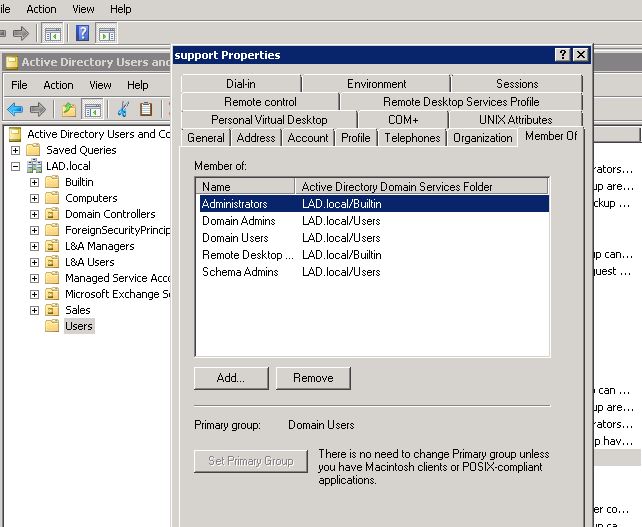Switch to the Organization tab

click(482, 138)
